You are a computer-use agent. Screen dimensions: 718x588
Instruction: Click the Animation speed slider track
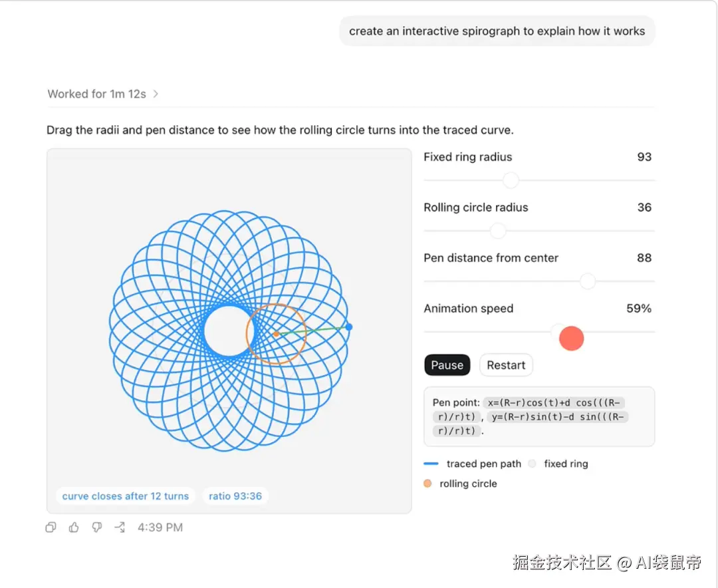(x=539, y=331)
